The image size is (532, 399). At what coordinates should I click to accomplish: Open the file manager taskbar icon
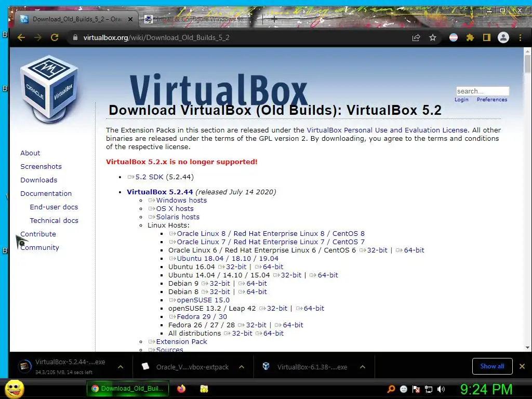tap(204, 389)
